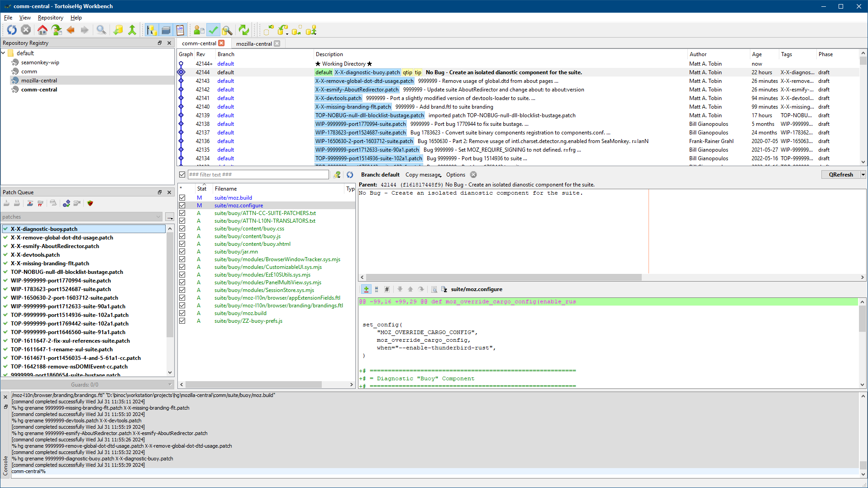
Task: Click the Branch: default button
Action: [380, 175]
